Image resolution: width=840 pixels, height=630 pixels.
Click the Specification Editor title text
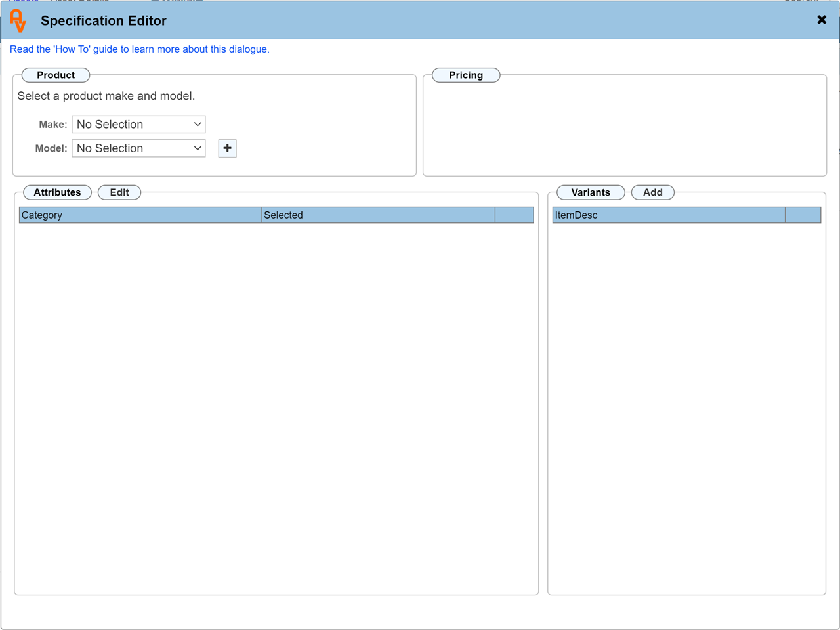pos(104,20)
